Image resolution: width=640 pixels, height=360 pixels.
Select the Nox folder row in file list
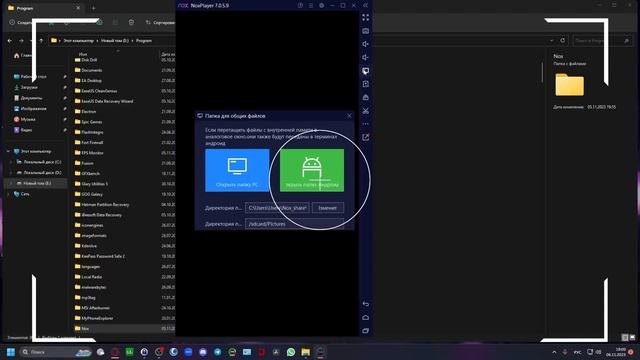(124, 328)
